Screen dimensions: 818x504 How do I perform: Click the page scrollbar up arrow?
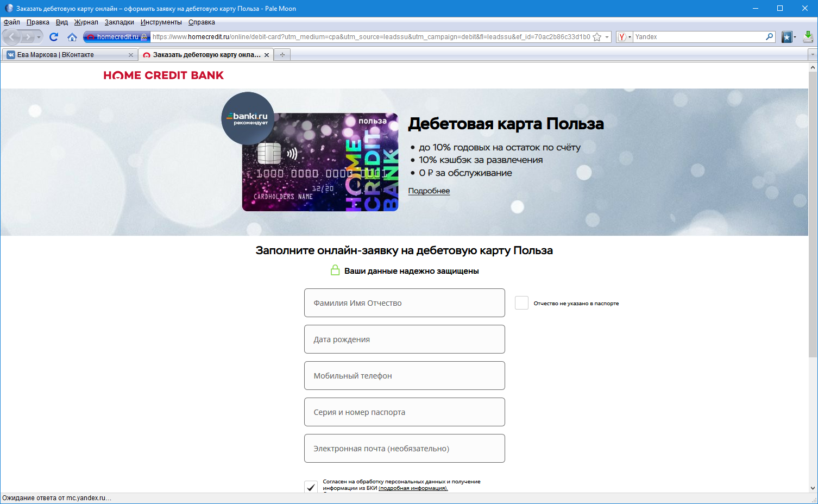(813, 67)
